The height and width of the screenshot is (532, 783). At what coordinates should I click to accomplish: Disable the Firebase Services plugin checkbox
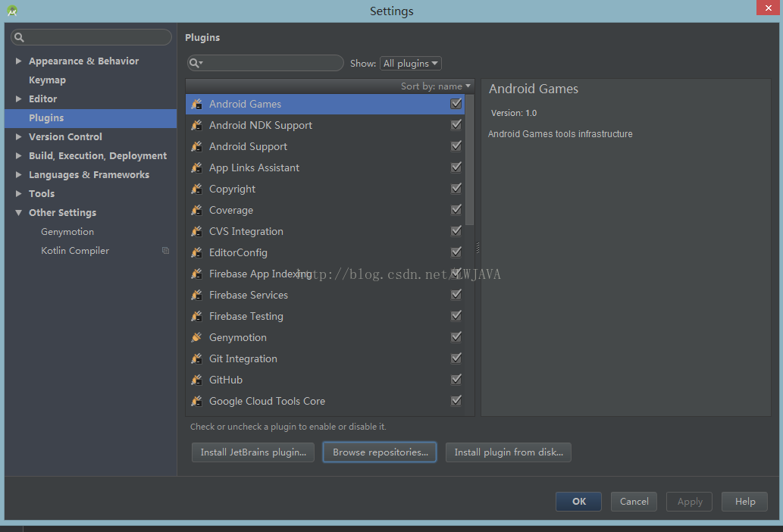tap(456, 295)
